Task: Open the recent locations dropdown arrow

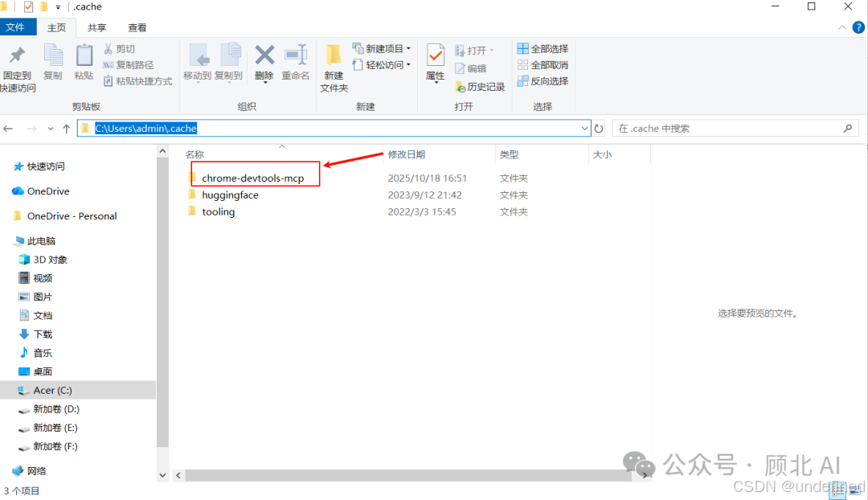Action: click(51, 129)
